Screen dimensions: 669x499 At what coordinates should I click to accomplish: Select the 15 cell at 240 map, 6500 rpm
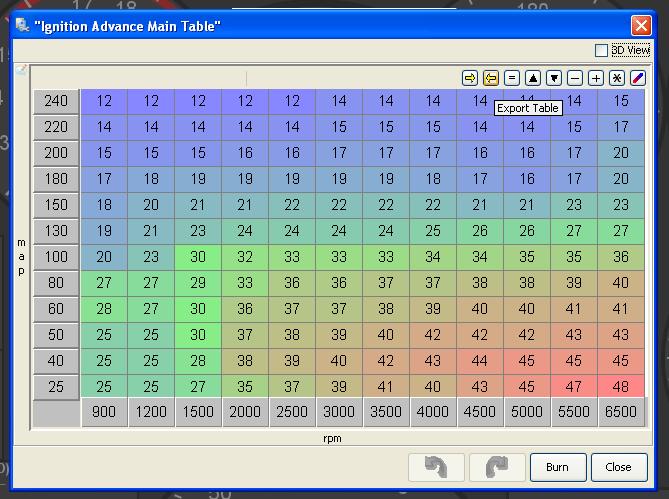621,101
